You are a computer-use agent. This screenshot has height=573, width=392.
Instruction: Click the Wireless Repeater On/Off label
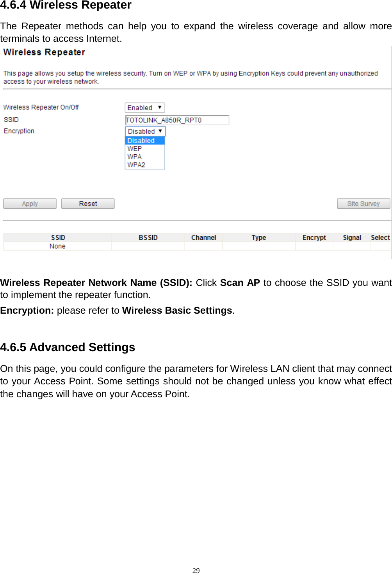(x=41, y=107)
